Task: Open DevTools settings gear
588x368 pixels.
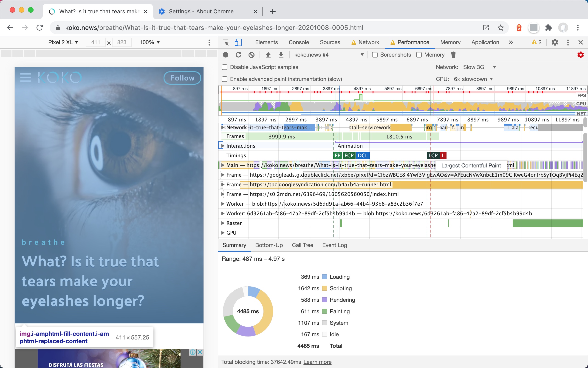Action: point(555,42)
